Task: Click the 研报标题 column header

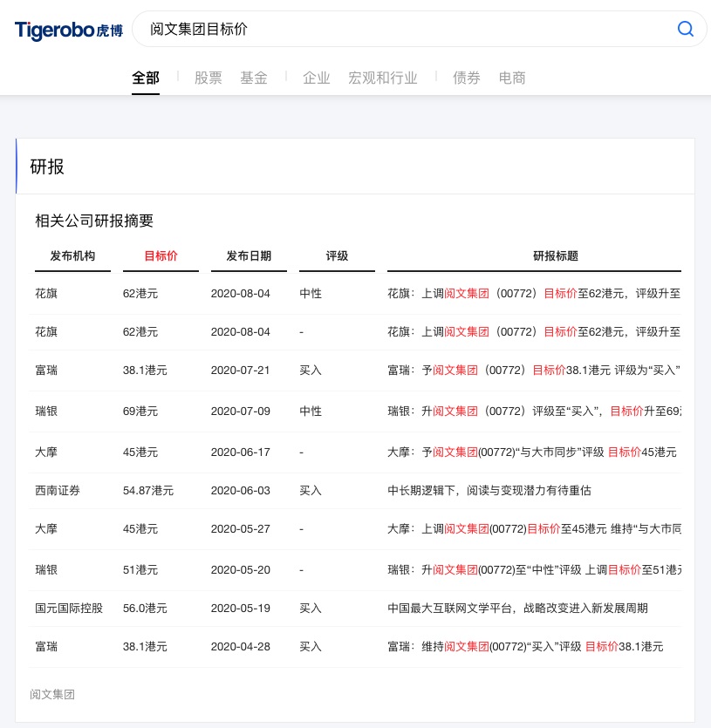Action: [x=556, y=255]
